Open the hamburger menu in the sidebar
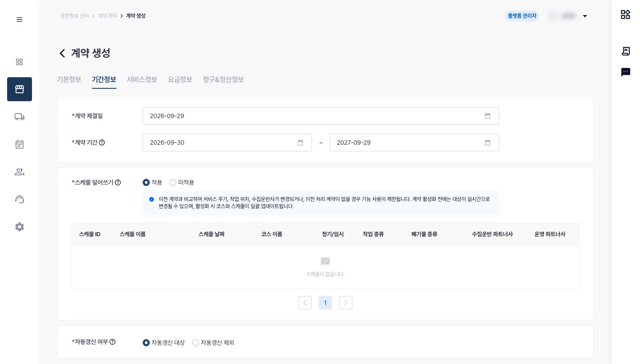The width and height of the screenshot is (640, 364). pyautogui.click(x=20, y=20)
